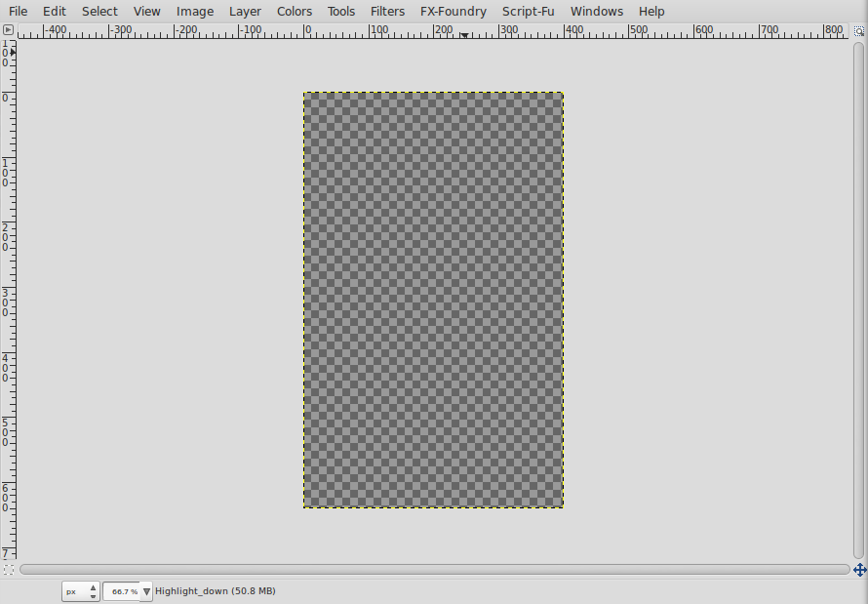Image resolution: width=868 pixels, height=604 pixels.
Task: Open the px units dropdown
Action: point(72,590)
